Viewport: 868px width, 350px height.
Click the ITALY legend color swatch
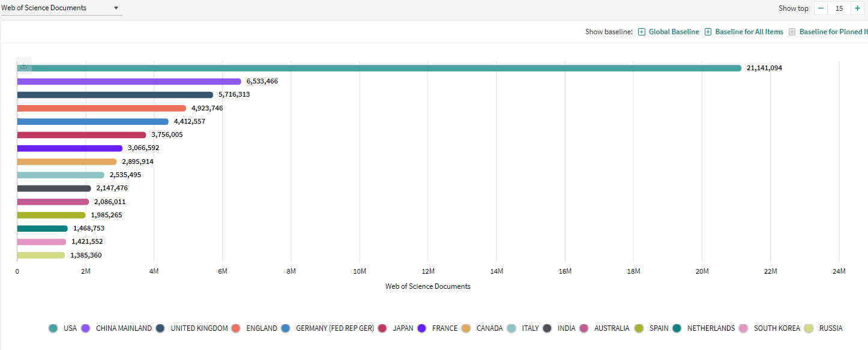[511, 328]
